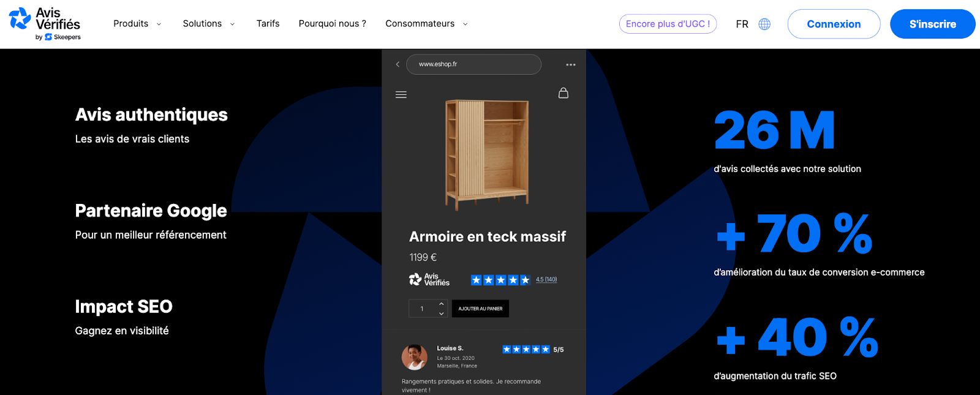Screen dimensions: 980x395
Task: Click the shopping bag icon in mockup
Action: [563, 92]
